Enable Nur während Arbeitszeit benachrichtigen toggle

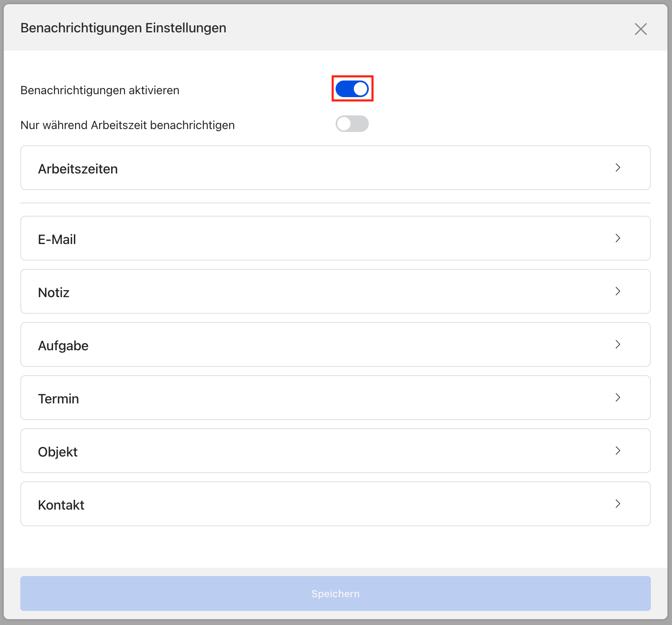coord(352,124)
